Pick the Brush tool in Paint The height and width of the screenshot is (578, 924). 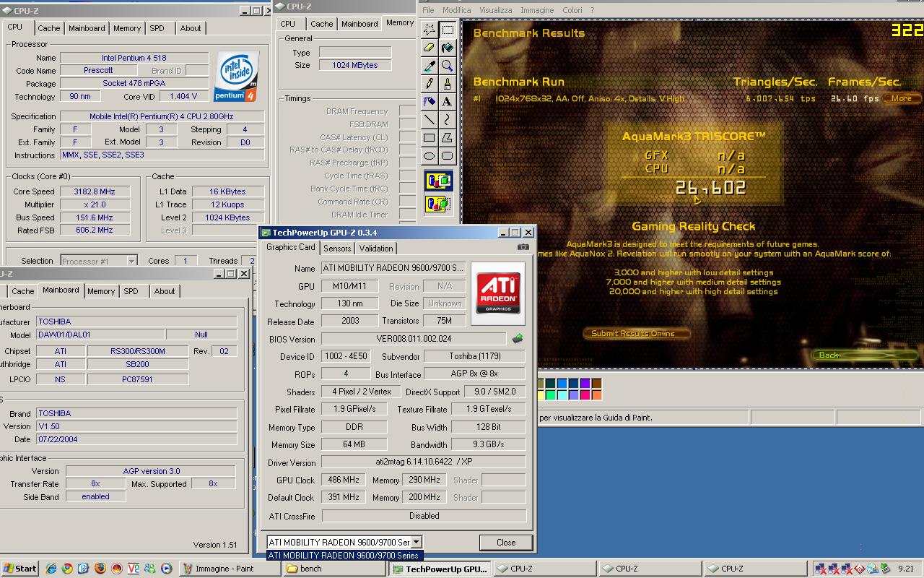[x=448, y=84]
